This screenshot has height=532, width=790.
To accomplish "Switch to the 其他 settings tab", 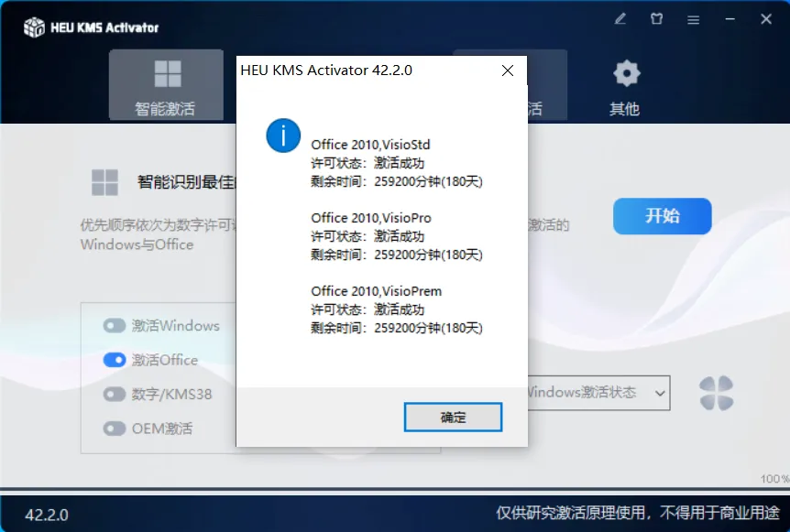I will pos(625,88).
